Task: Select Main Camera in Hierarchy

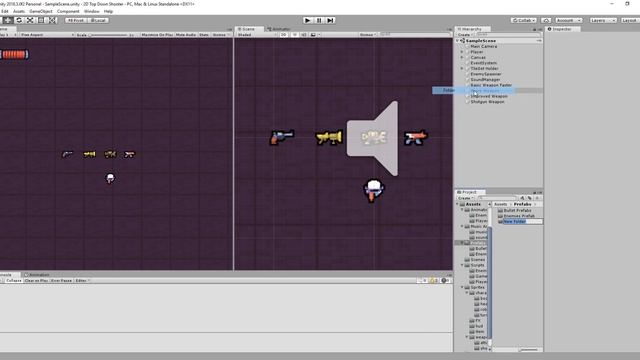Action: pyautogui.click(x=484, y=47)
